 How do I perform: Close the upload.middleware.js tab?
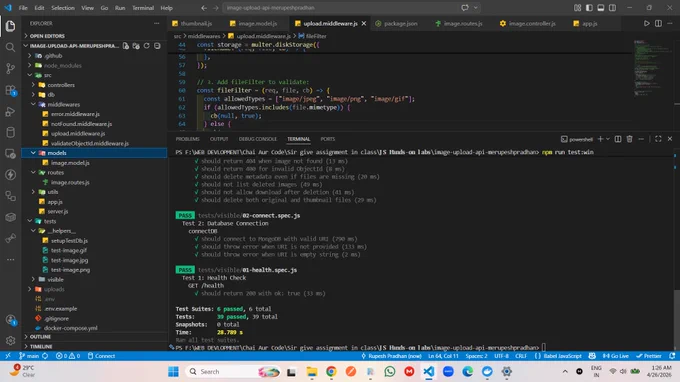pos(364,23)
